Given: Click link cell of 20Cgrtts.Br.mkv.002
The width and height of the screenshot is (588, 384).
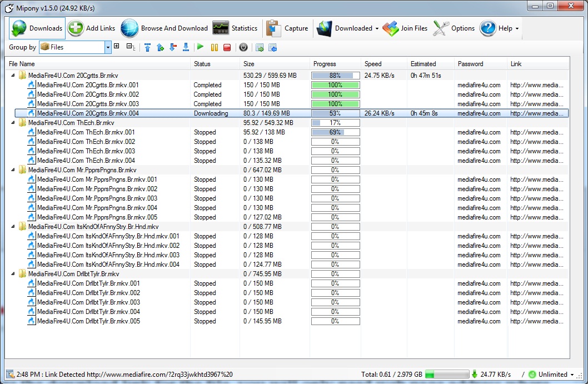Looking at the screenshot, I should 537,94.
